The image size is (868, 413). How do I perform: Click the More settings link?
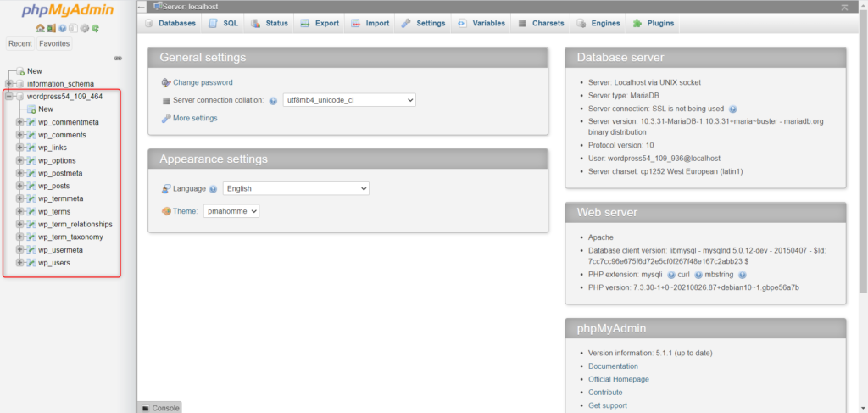pos(195,118)
